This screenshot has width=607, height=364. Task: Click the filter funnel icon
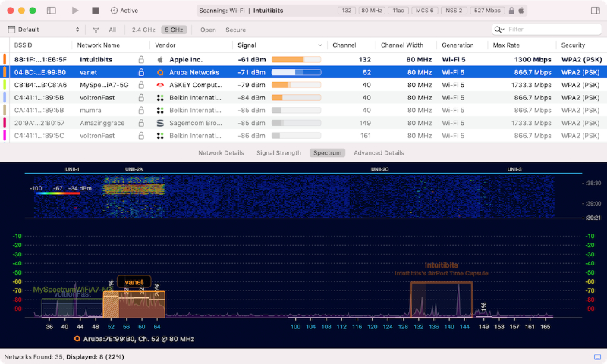pyautogui.click(x=96, y=30)
